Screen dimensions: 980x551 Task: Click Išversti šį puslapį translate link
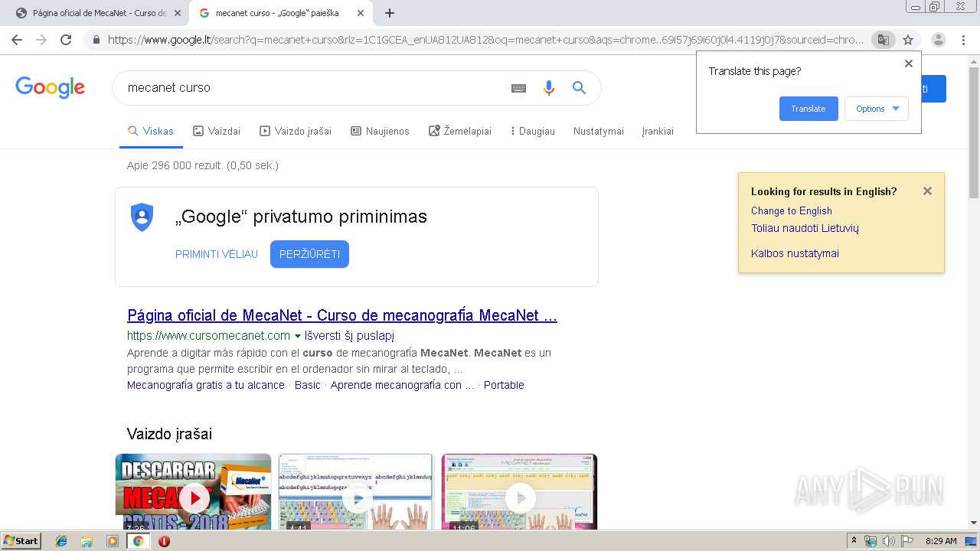(x=350, y=336)
